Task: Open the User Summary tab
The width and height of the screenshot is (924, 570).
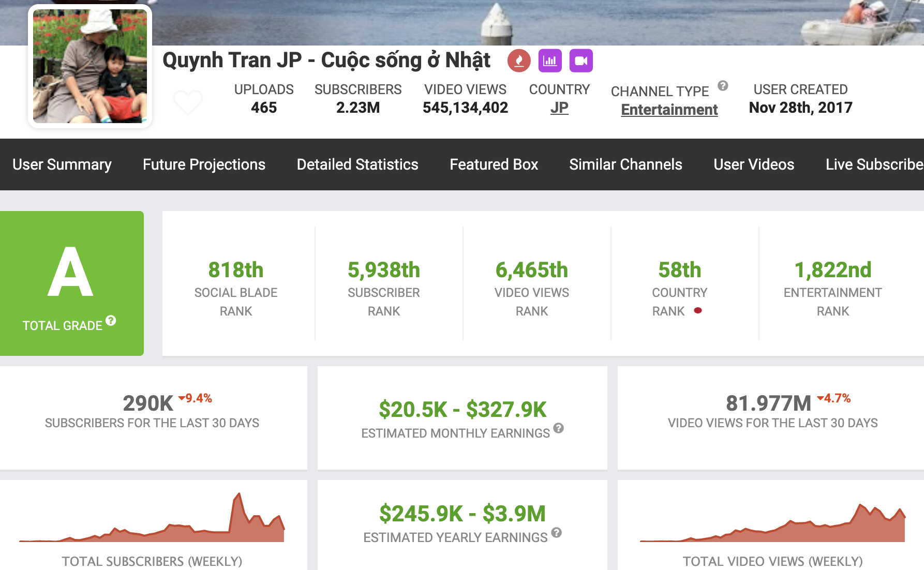Action: (62, 164)
